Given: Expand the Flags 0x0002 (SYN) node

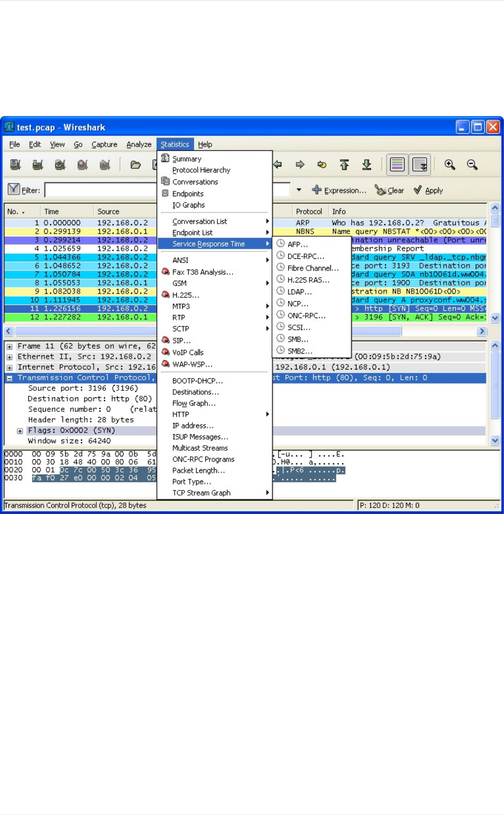Looking at the screenshot, I should coord(20,431).
